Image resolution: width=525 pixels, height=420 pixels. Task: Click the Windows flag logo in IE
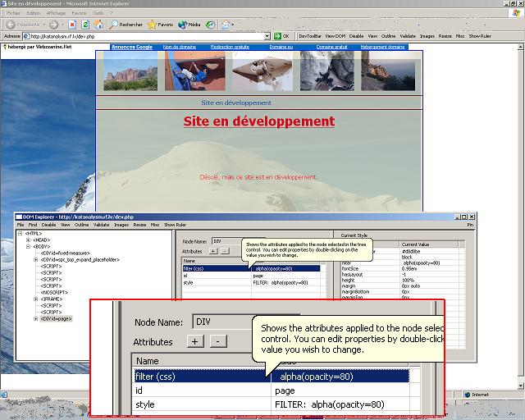tap(516, 13)
